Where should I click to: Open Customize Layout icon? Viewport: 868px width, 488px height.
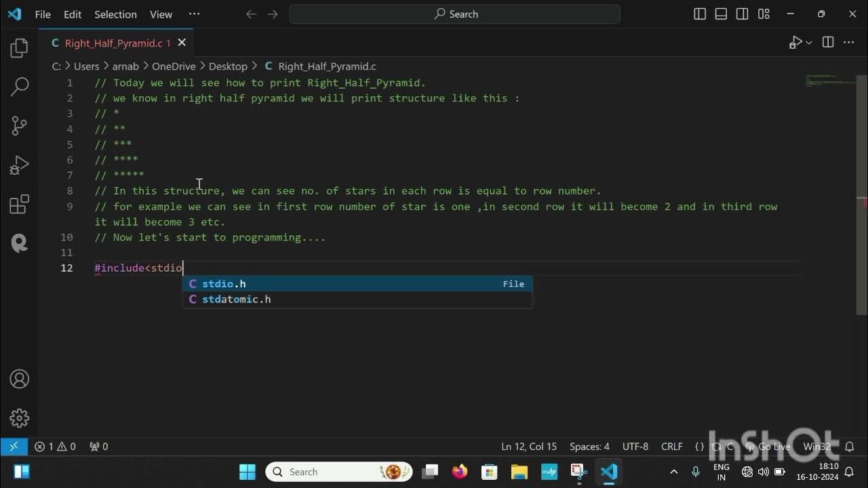click(x=764, y=14)
